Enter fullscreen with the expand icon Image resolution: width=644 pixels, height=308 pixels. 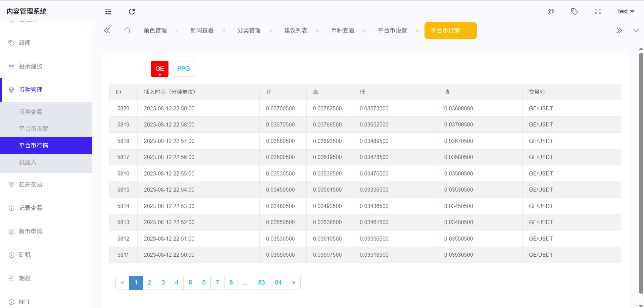pyautogui.click(x=598, y=12)
